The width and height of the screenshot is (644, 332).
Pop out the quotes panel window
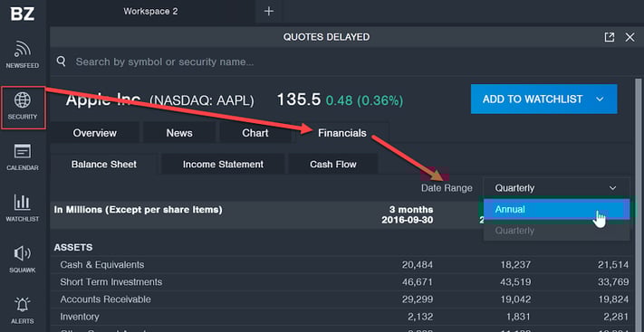(x=610, y=37)
